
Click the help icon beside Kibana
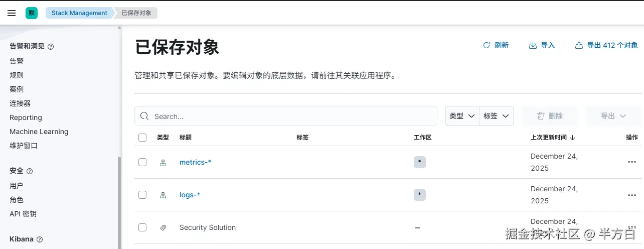tap(40, 239)
